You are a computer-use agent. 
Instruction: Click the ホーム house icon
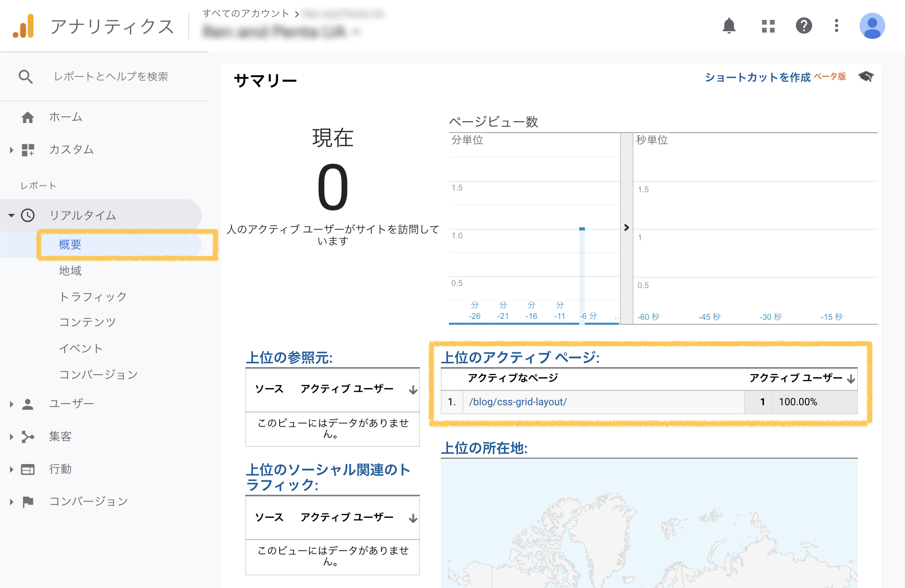(28, 118)
